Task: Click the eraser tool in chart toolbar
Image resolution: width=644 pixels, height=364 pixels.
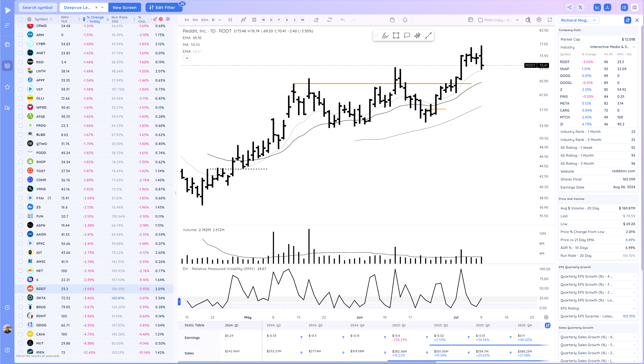Action: coord(316,20)
